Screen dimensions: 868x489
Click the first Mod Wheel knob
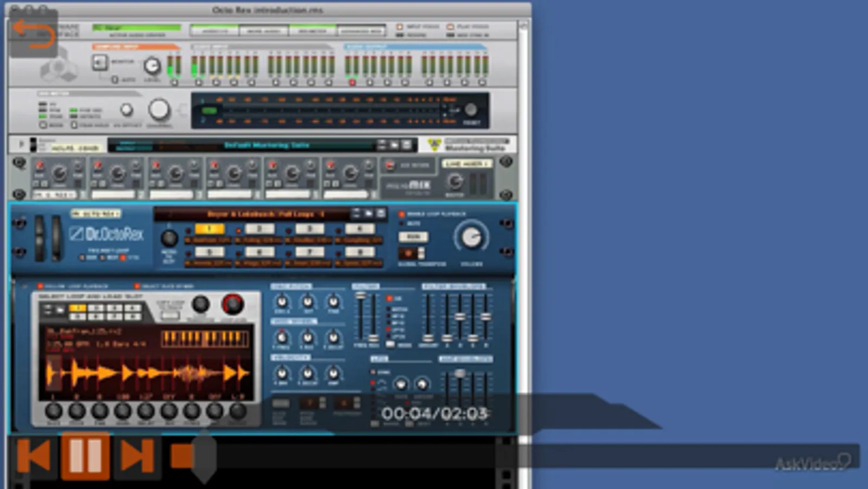click(281, 337)
